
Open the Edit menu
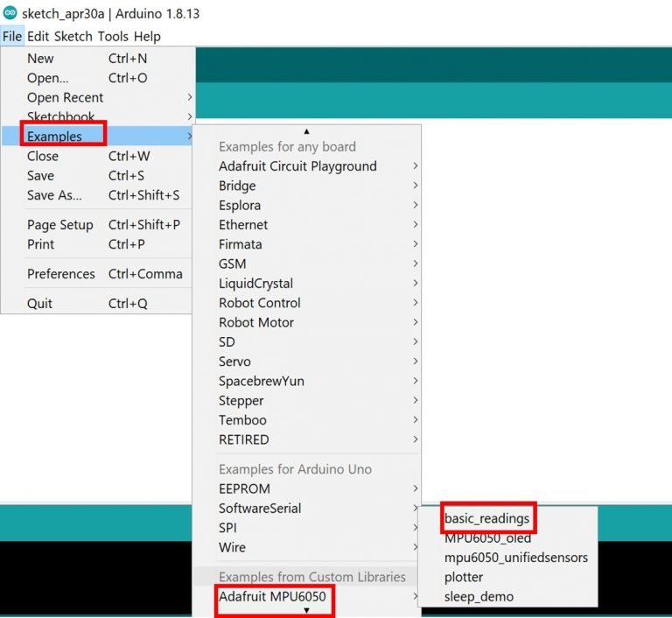[38, 37]
